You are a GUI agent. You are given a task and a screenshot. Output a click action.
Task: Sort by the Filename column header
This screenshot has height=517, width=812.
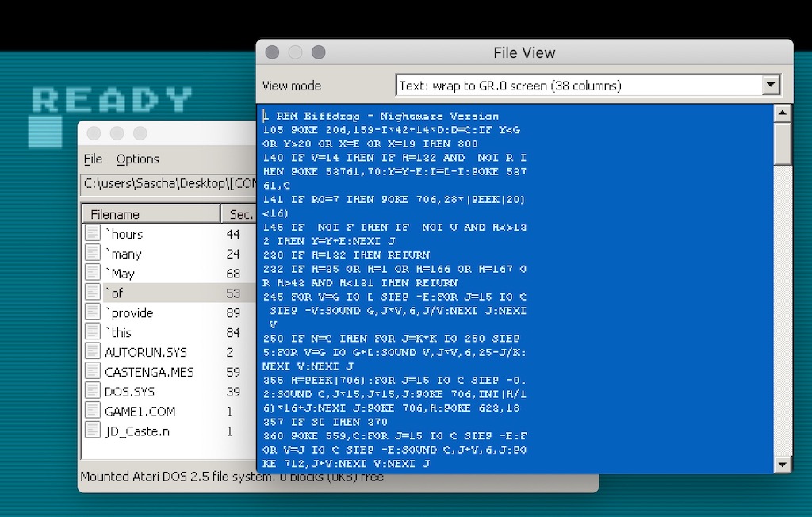click(151, 214)
